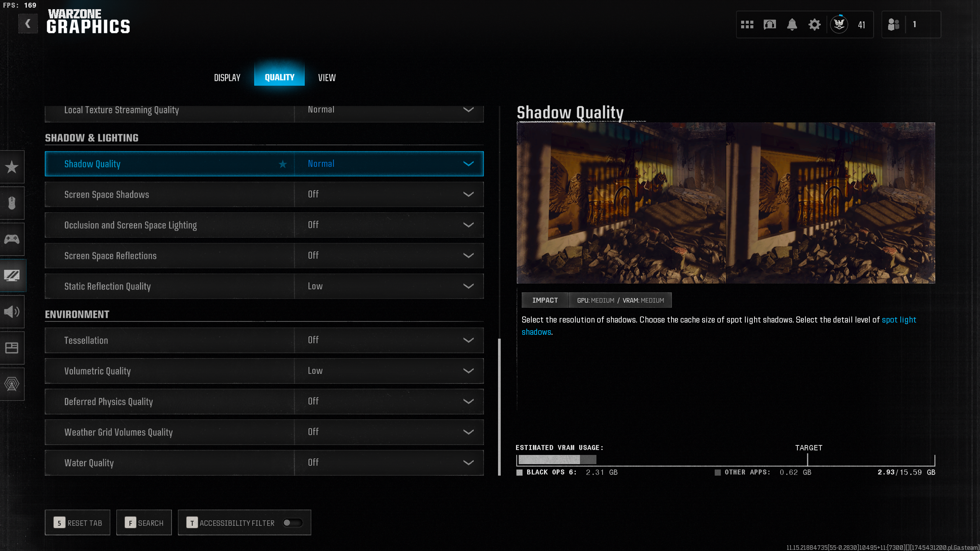Toggle favorite star on Shadow Quality

click(283, 164)
